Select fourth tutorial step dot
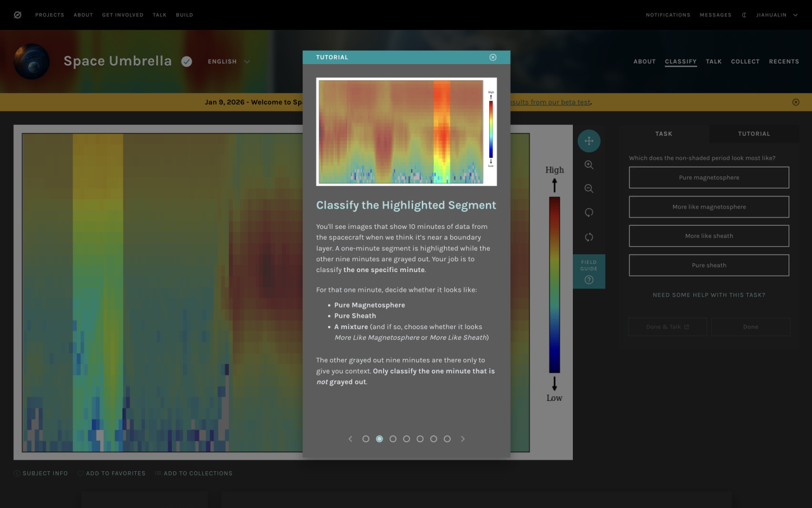812x508 pixels. [407, 439]
